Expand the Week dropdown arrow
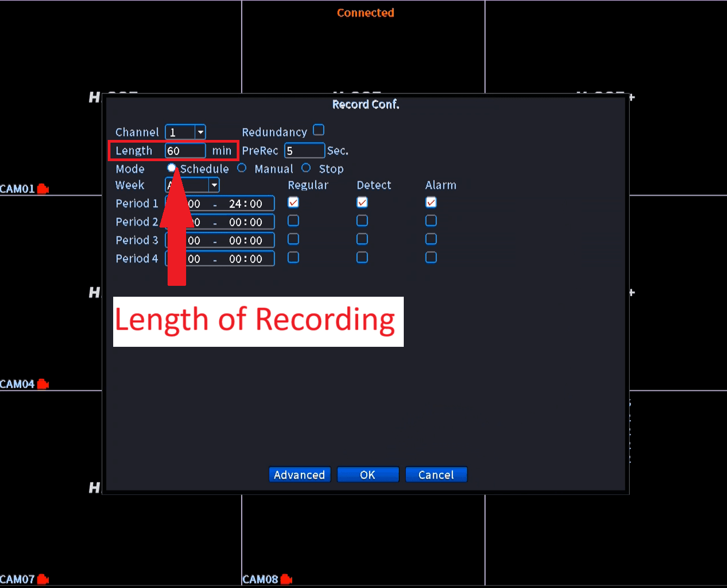 click(x=214, y=185)
